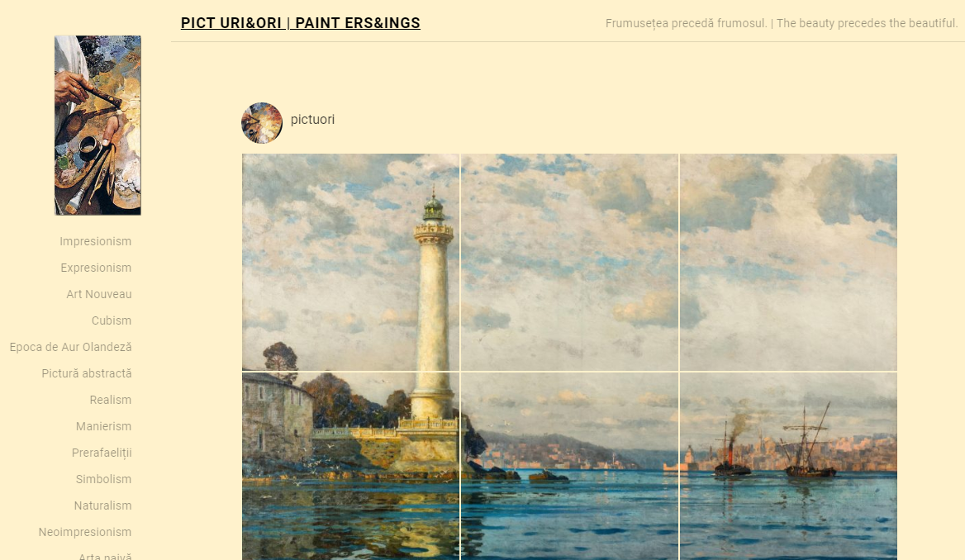Select the Impresionism category

pos(95,241)
